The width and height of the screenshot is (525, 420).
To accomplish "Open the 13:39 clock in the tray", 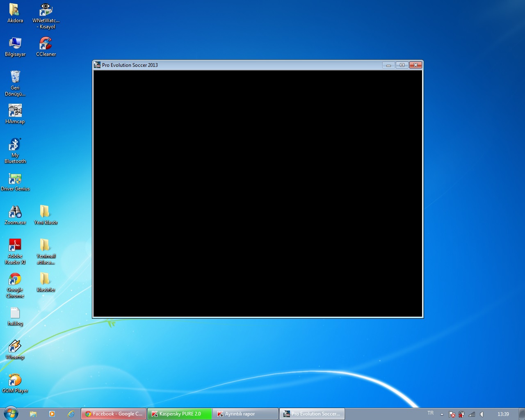I will (503, 414).
